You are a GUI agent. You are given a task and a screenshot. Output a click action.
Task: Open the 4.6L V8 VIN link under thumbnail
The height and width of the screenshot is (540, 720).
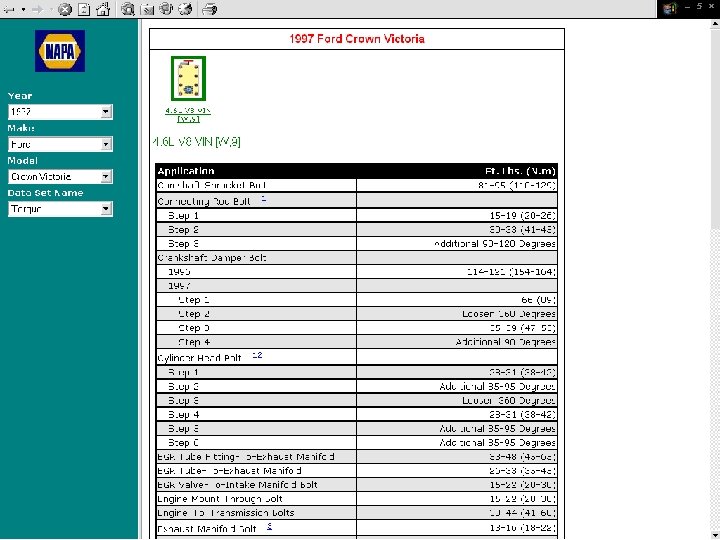(188, 115)
